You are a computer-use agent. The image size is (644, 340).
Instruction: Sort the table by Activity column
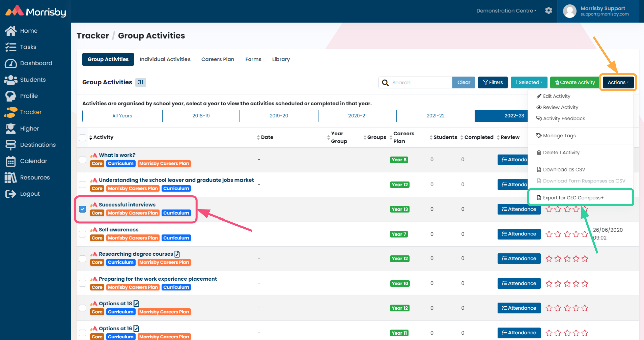pyautogui.click(x=101, y=137)
